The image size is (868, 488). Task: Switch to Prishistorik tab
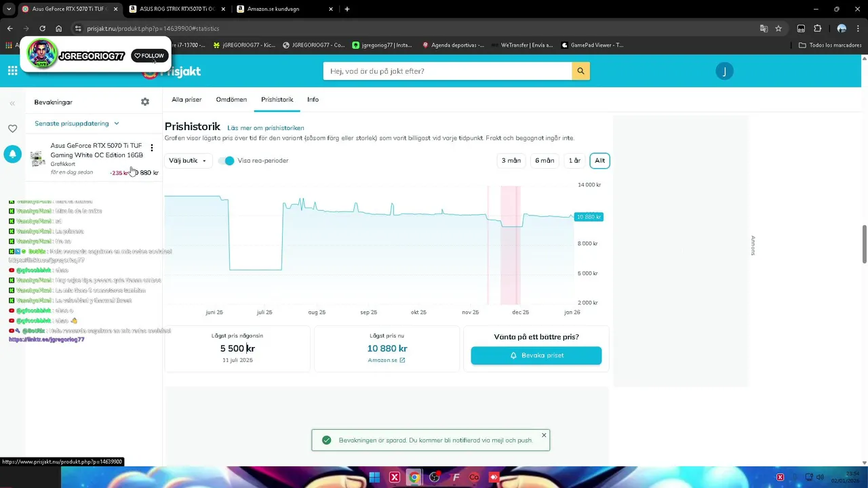click(x=277, y=100)
